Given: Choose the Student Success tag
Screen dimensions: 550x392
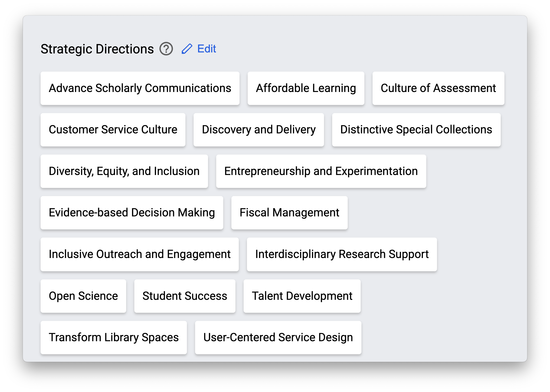Looking at the screenshot, I should pyautogui.click(x=185, y=296).
